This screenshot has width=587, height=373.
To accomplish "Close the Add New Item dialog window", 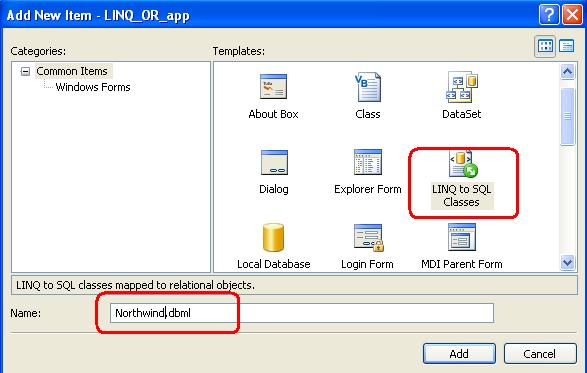I will 572,15.
